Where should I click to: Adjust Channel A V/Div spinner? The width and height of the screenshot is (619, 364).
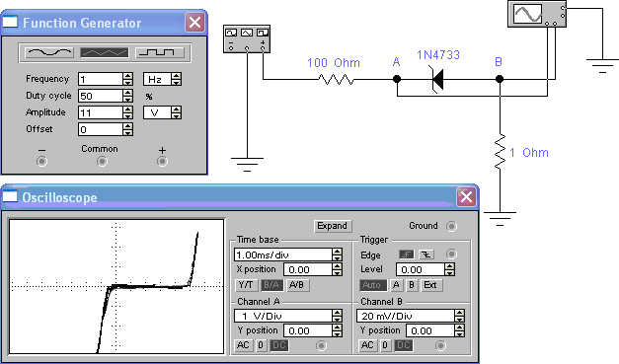(337, 316)
